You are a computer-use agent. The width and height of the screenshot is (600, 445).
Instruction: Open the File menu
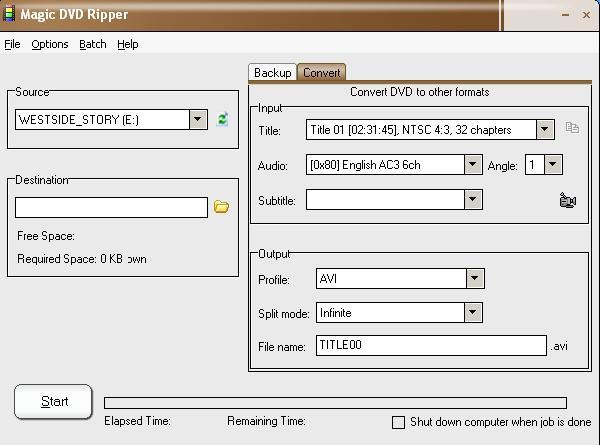[12, 44]
